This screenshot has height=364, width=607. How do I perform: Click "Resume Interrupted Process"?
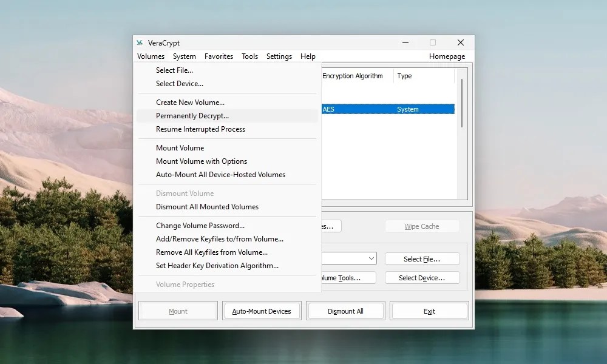point(200,129)
